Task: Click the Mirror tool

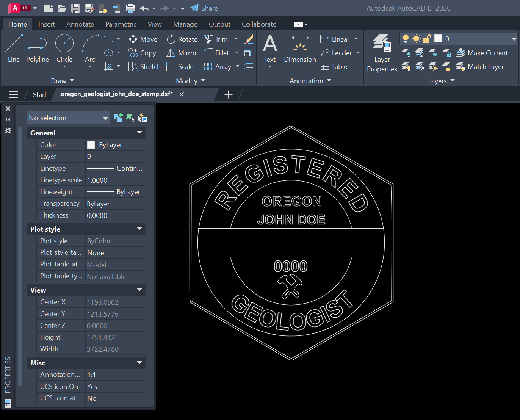Action: tap(182, 53)
